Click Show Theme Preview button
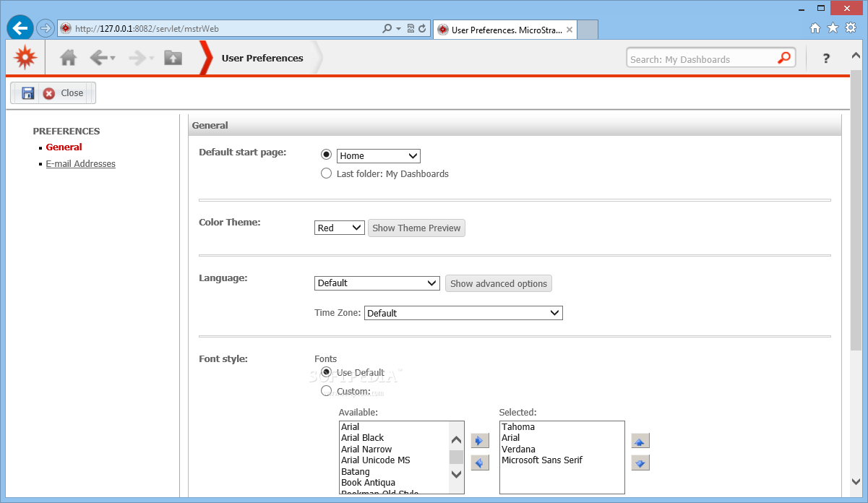 416,228
